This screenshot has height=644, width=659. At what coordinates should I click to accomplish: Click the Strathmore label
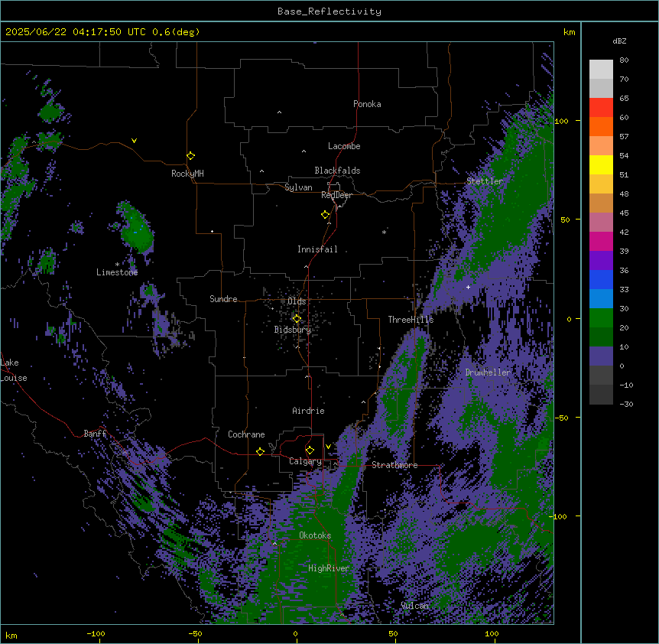(394, 465)
